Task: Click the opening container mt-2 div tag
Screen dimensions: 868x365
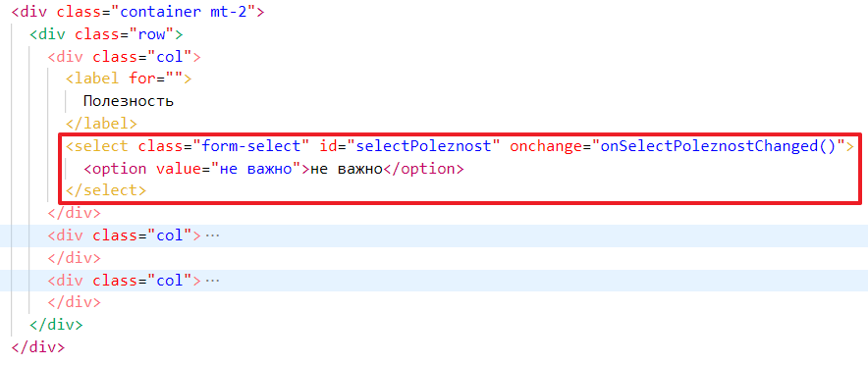Action: (x=137, y=12)
